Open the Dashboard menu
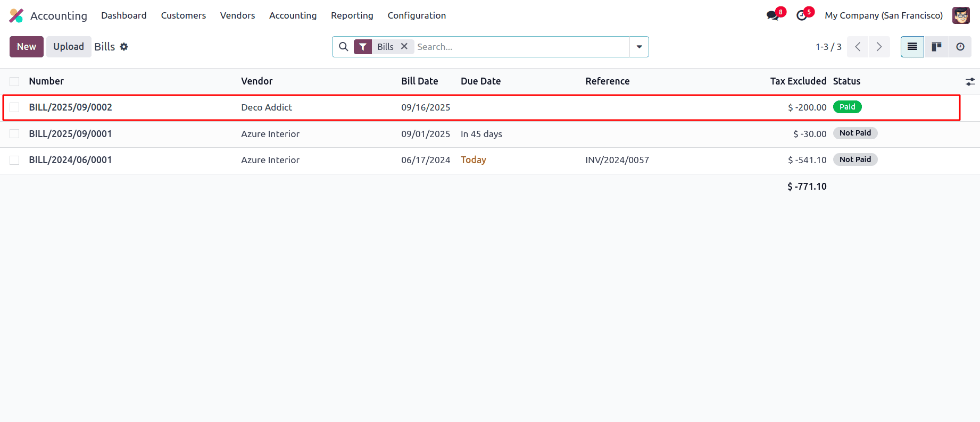This screenshot has height=422, width=980. click(x=124, y=15)
